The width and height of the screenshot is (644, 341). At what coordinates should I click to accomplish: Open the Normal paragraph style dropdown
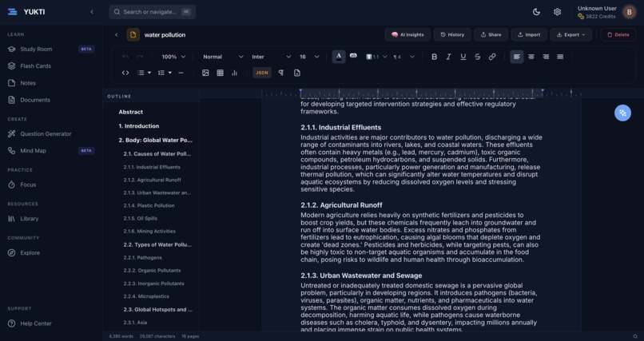(x=223, y=57)
